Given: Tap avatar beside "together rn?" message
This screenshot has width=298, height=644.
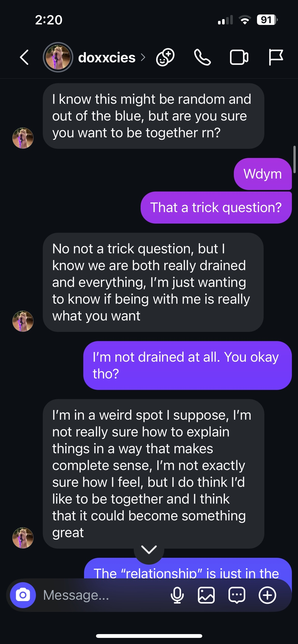Looking at the screenshot, I should coord(23,138).
